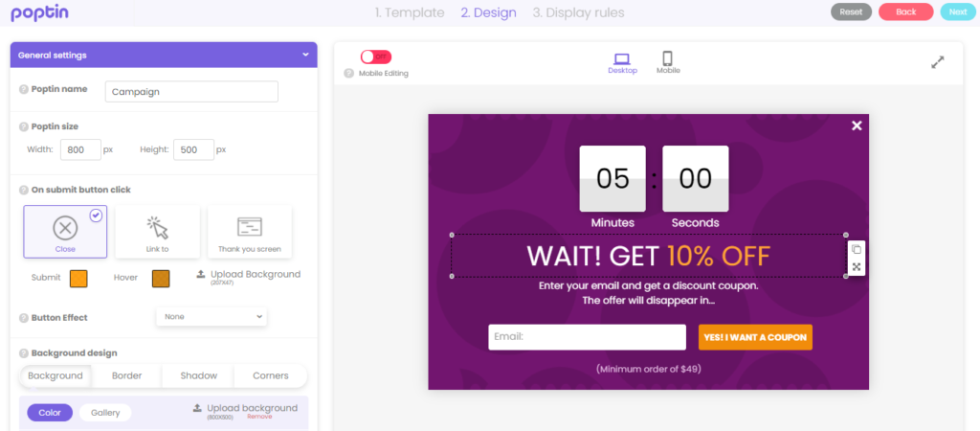
Task: Select the 'Enter your email' description text
Action: (648, 293)
